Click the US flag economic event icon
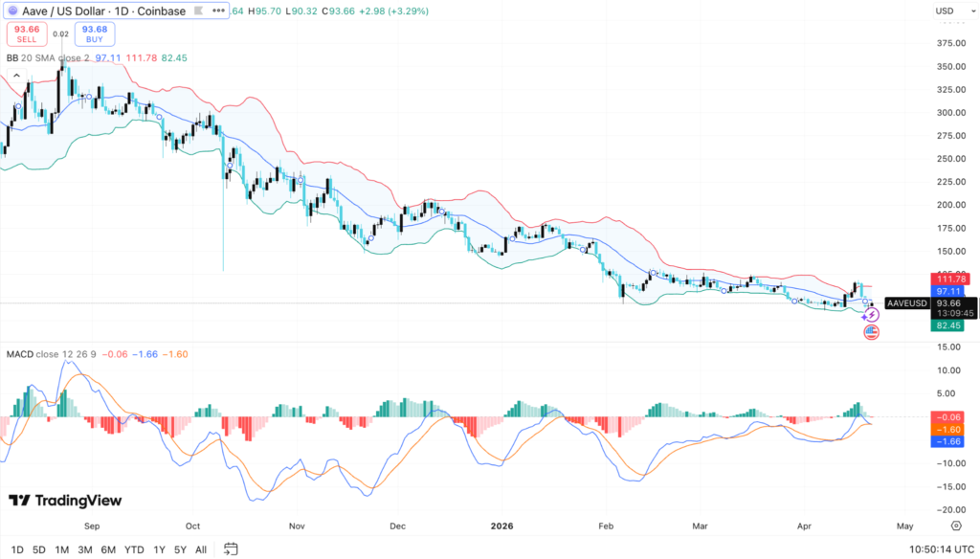This screenshot has height=559, width=980. (871, 330)
